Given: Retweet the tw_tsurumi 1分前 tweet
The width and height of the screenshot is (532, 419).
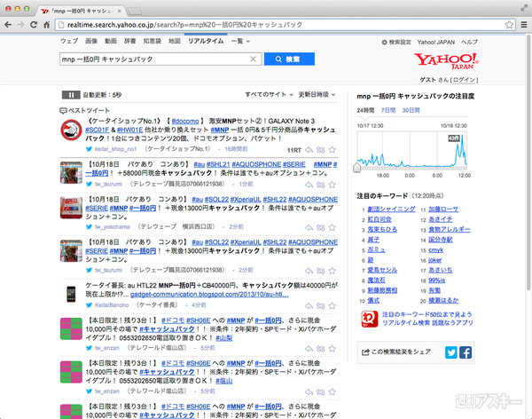Looking at the screenshot, I should [x=320, y=185].
